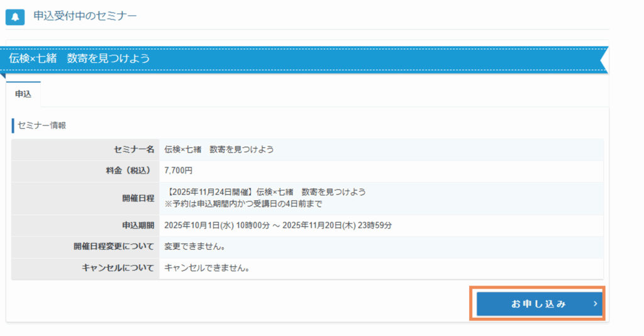
Task: Click seminar name value in table
Action: 219,150
